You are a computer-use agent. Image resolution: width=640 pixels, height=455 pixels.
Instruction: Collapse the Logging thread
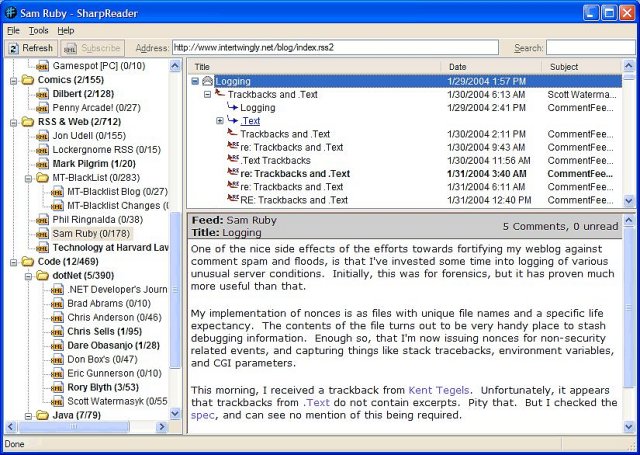point(195,81)
